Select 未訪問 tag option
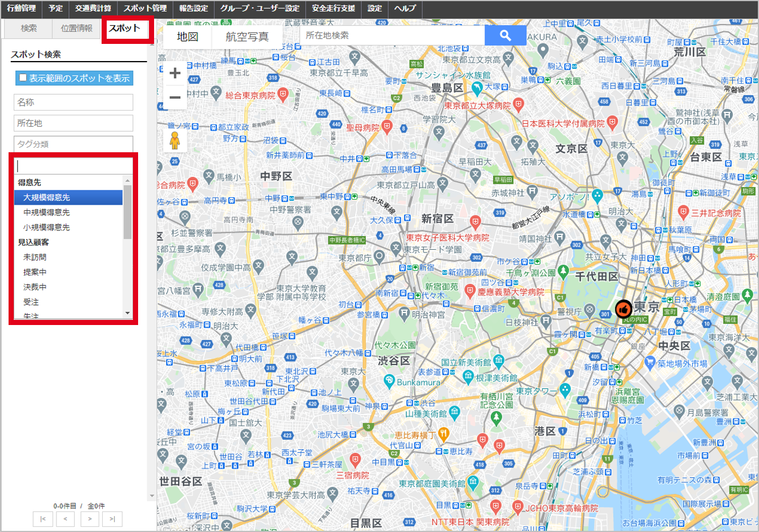Screen dimensions: 759x532 pos(68,257)
